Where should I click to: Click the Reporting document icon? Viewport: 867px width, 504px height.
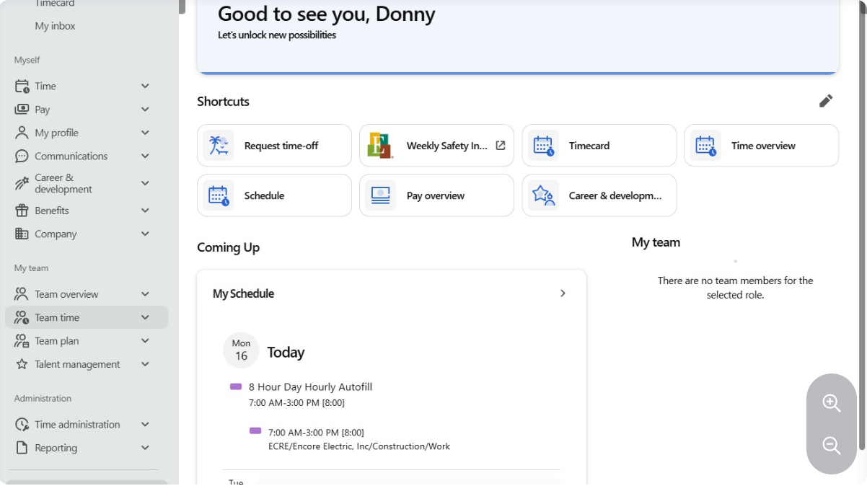click(22, 448)
